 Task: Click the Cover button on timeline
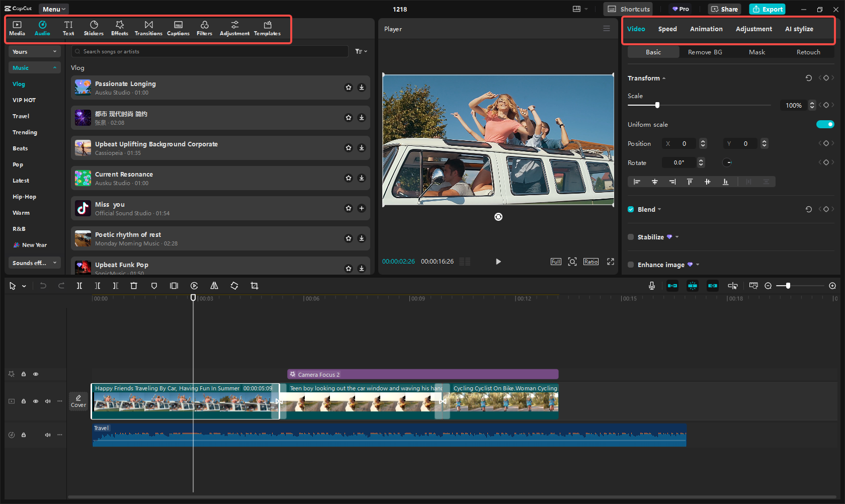tap(78, 401)
